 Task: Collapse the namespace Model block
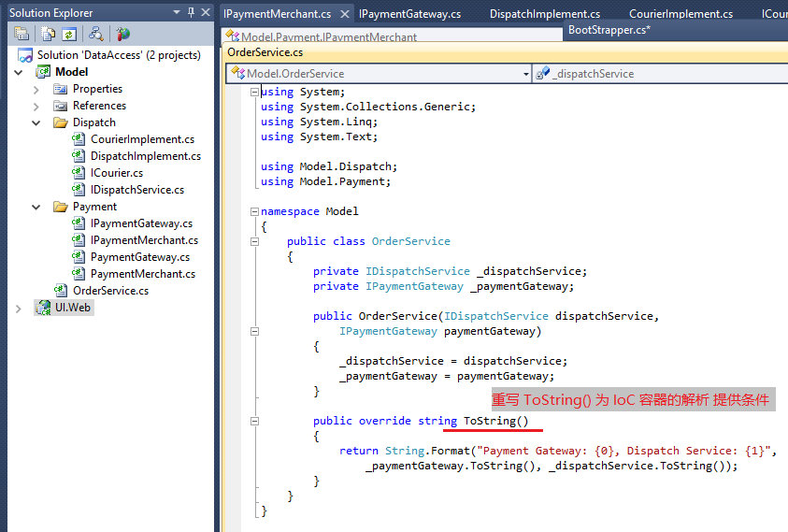click(x=255, y=211)
